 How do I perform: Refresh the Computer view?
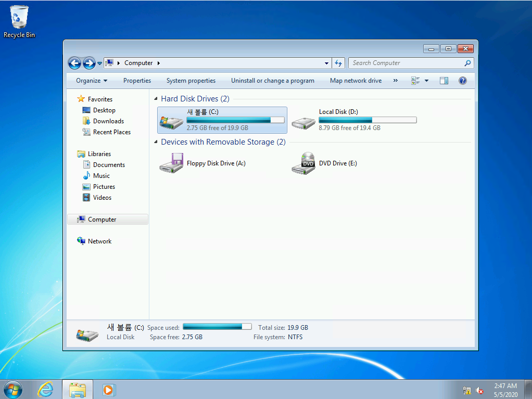pos(338,63)
